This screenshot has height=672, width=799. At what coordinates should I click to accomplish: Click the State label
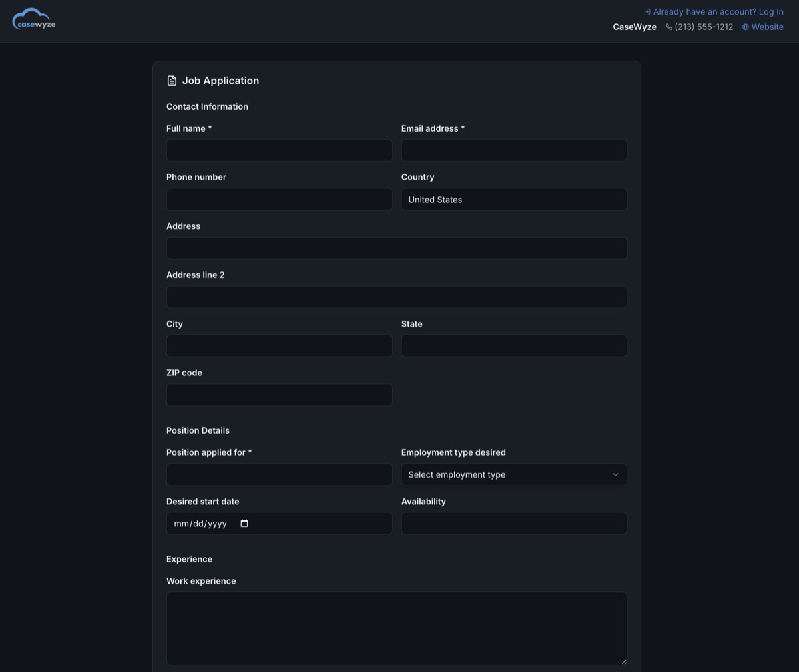point(412,324)
